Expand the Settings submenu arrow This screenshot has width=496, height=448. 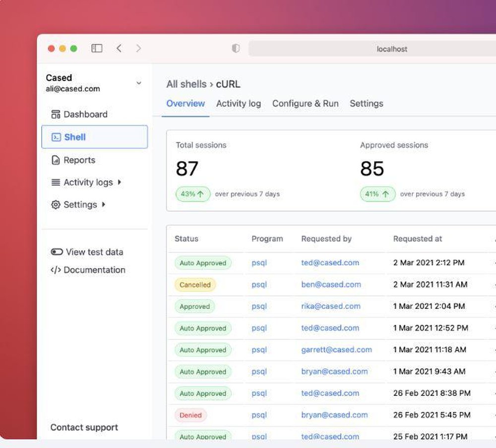pyautogui.click(x=104, y=204)
